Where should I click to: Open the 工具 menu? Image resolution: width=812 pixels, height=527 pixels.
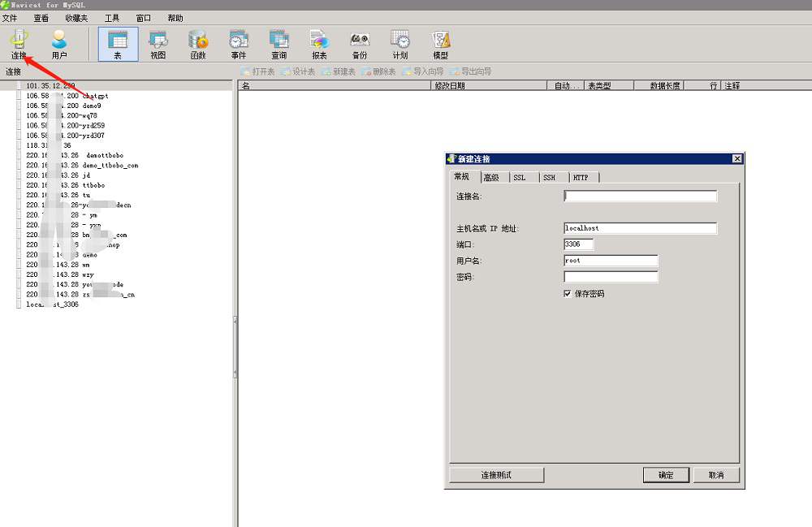coord(112,18)
